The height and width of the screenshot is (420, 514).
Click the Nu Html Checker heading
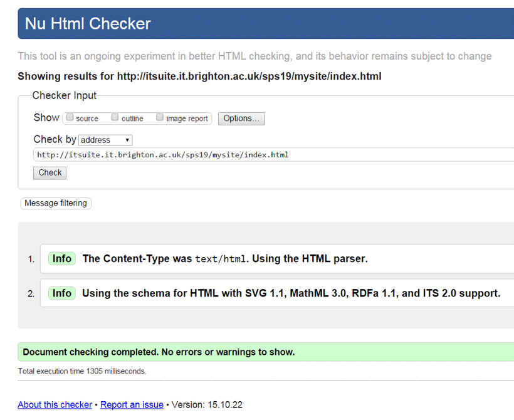tap(88, 24)
